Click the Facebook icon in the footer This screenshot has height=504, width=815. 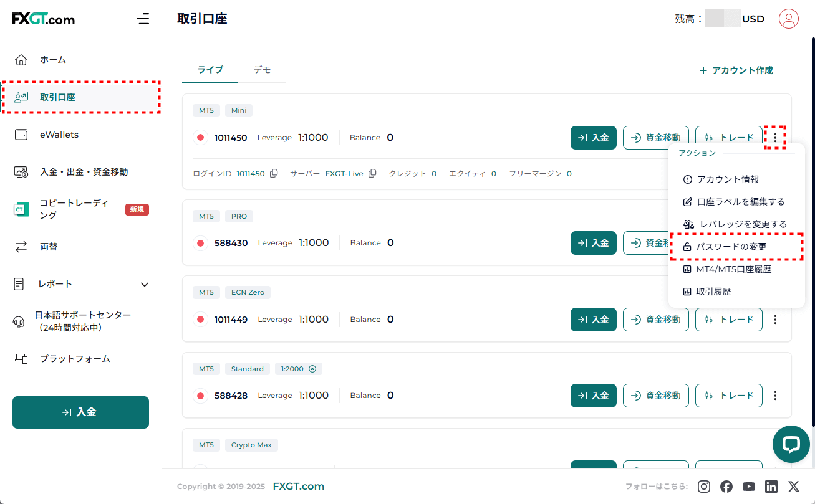point(726,487)
